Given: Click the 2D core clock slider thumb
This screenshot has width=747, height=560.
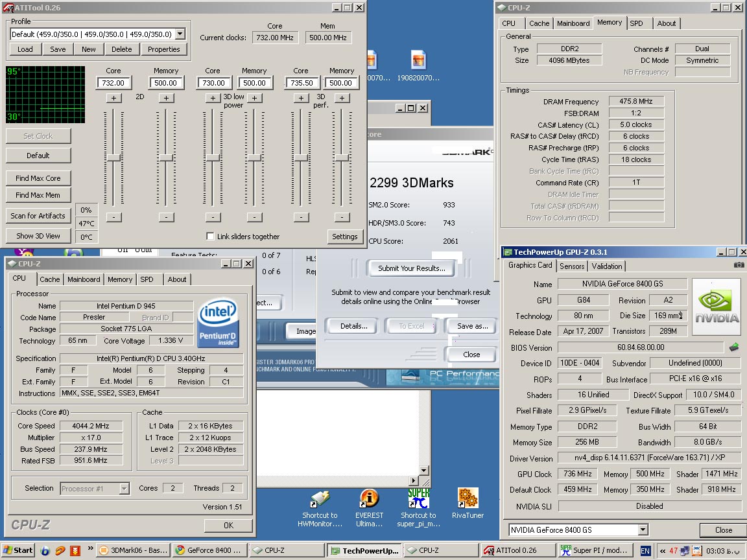Looking at the screenshot, I should (x=113, y=157).
